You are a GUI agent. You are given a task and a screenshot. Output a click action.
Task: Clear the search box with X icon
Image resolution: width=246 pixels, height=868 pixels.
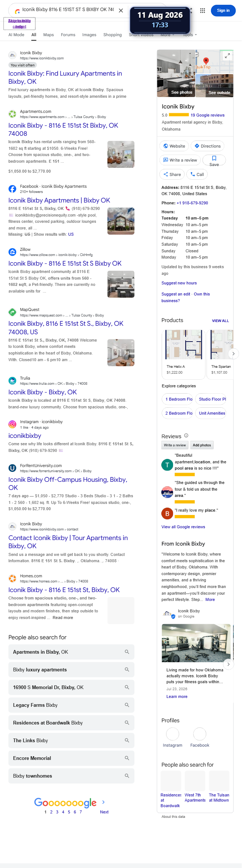click(x=121, y=10)
